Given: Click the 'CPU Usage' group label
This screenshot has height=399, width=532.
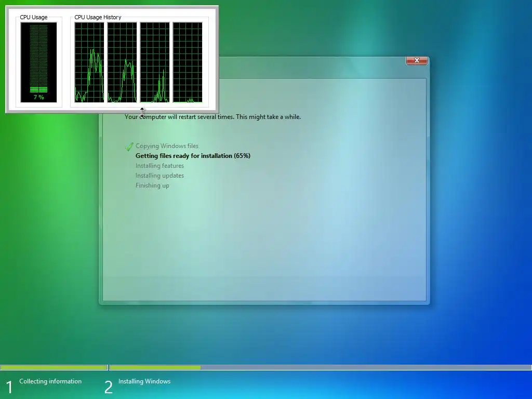Looking at the screenshot, I should 34,17.
